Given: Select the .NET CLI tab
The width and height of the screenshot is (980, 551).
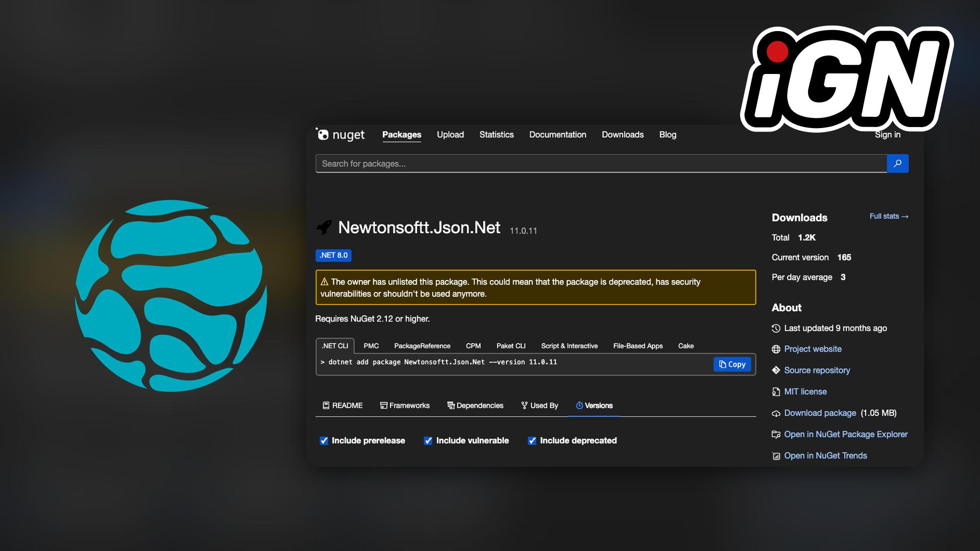Looking at the screenshot, I should click(x=335, y=346).
